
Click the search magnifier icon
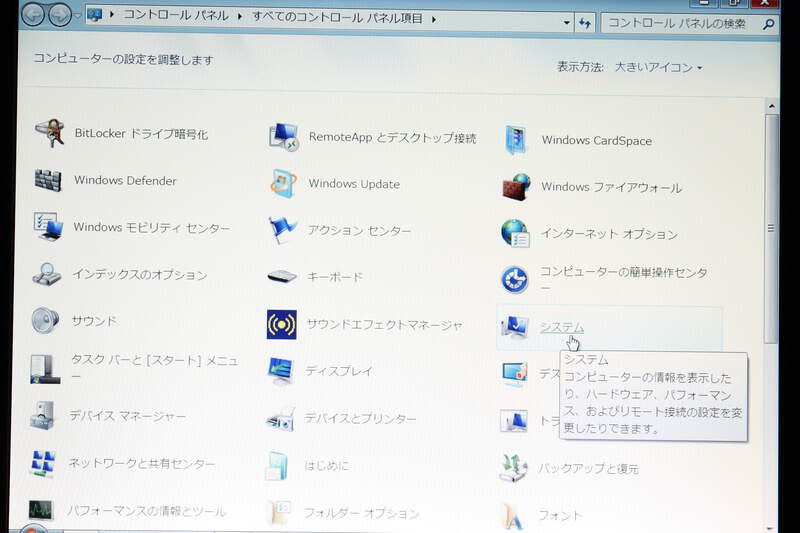(768, 24)
